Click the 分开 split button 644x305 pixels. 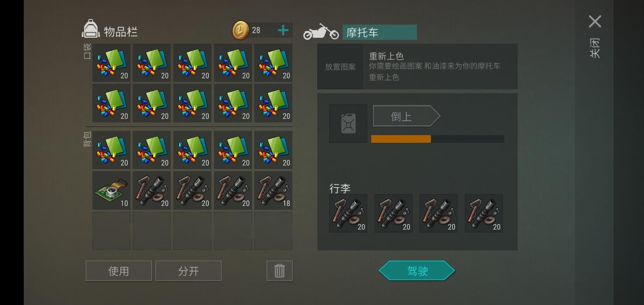[189, 271]
